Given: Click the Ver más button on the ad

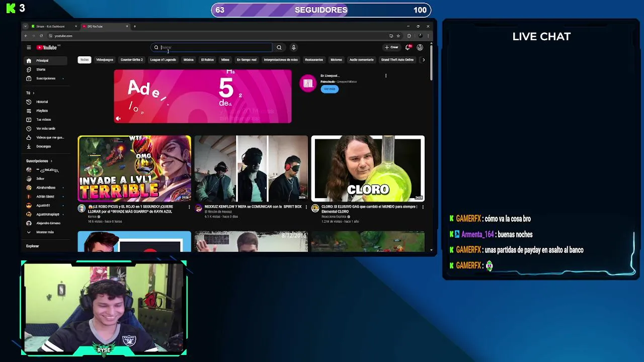Looking at the screenshot, I should [x=330, y=89].
